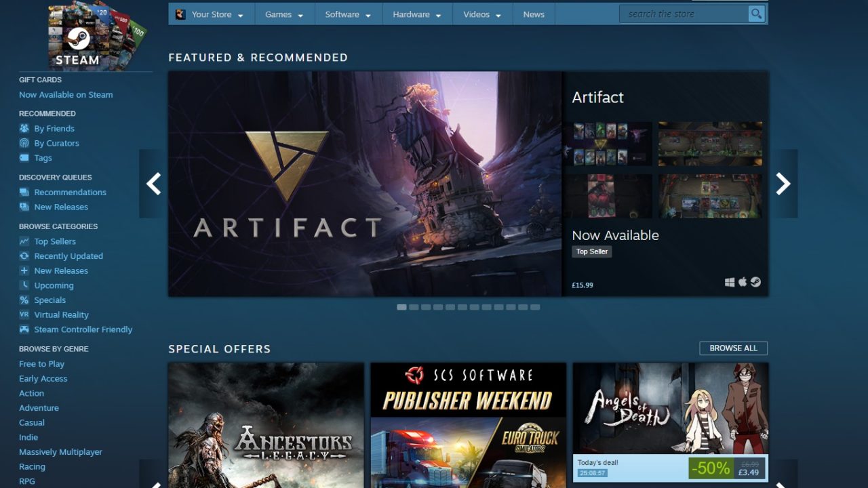Screen dimensions: 868x488
Task: Click the Apple platform icon on Artifact
Action: point(743,282)
